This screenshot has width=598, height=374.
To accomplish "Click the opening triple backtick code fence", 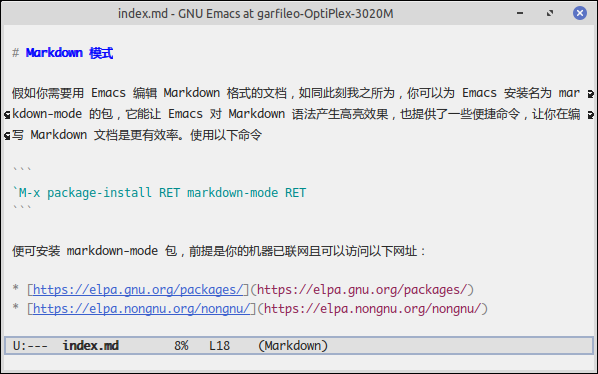I will [22, 169].
